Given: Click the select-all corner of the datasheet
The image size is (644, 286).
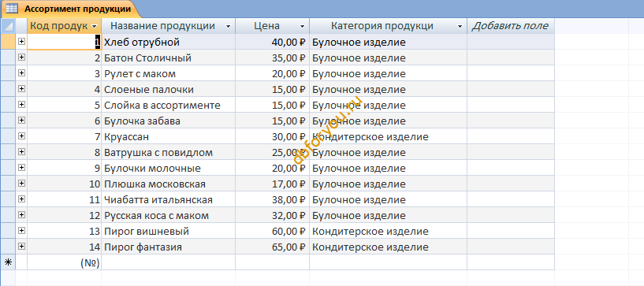Looking at the screenshot, I should (x=8, y=26).
